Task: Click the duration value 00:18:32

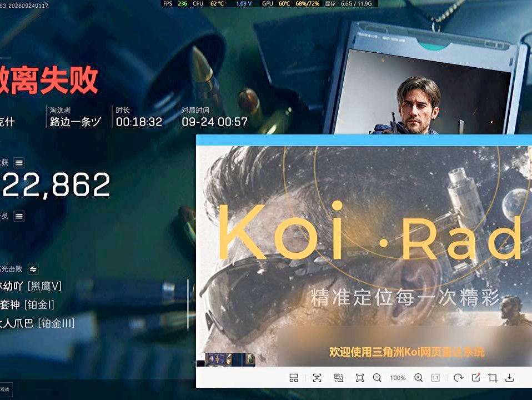Action: tap(139, 122)
